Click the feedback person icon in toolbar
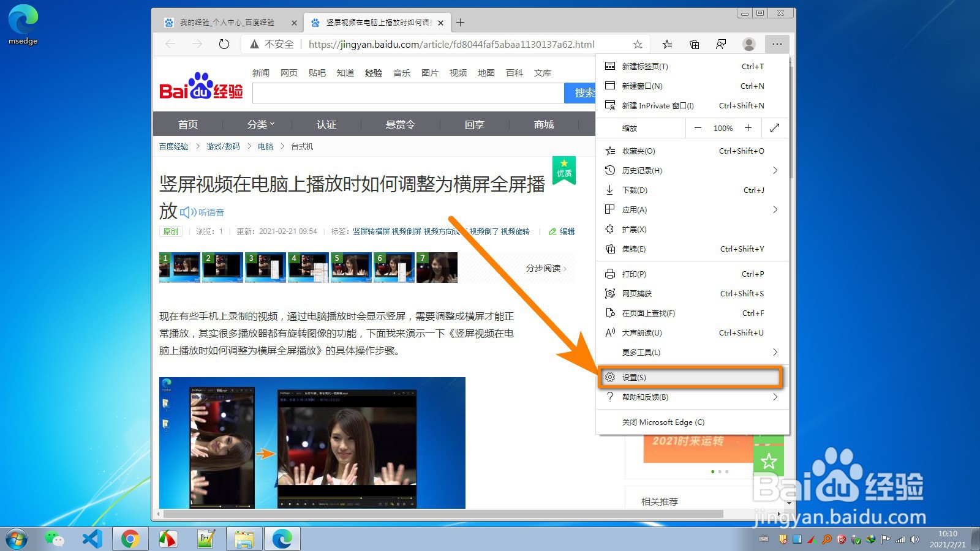Screen dimensions: 980x551 [x=721, y=44]
